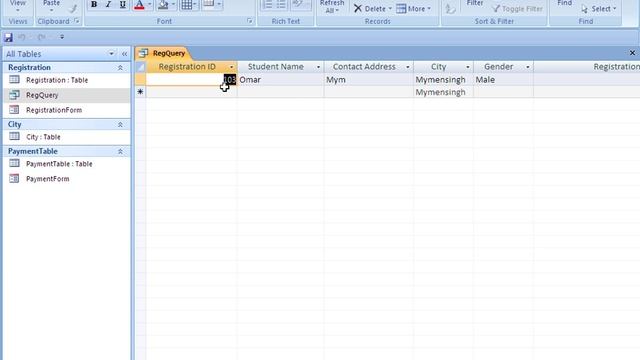Click Refresh All button
Screen dimensions: 640x360
332,7
